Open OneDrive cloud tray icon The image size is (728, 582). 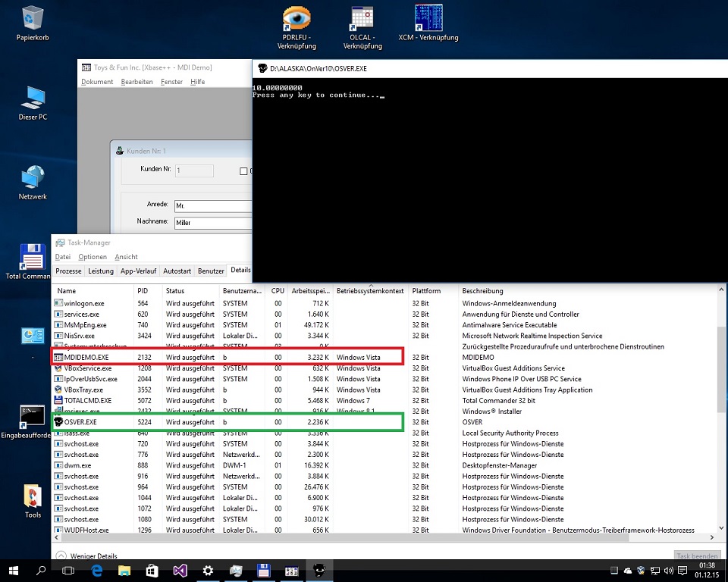click(x=628, y=571)
